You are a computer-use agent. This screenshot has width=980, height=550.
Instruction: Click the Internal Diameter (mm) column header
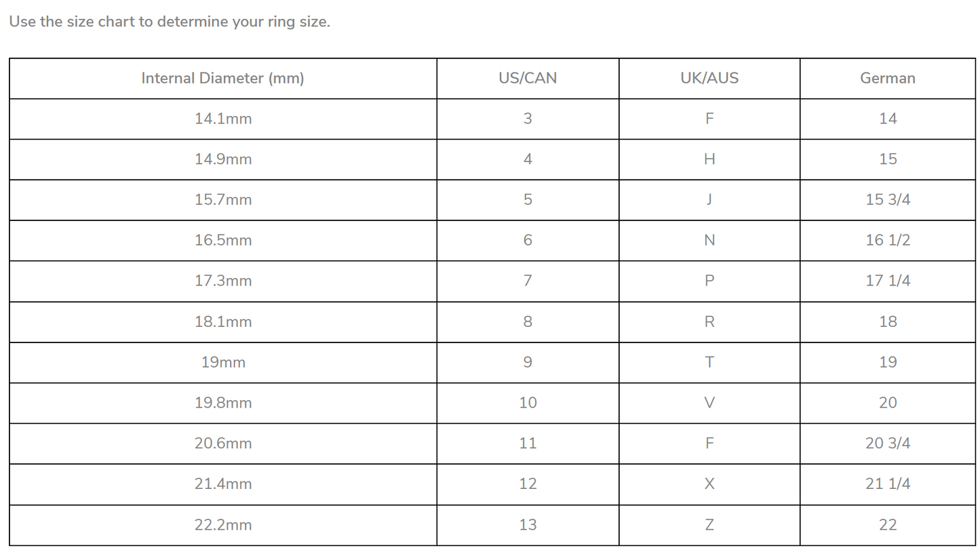(222, 78)
